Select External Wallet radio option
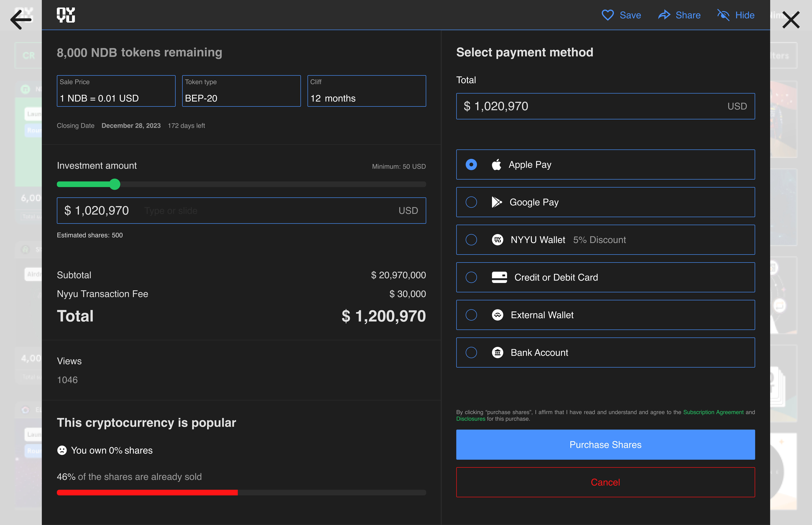 471,315
